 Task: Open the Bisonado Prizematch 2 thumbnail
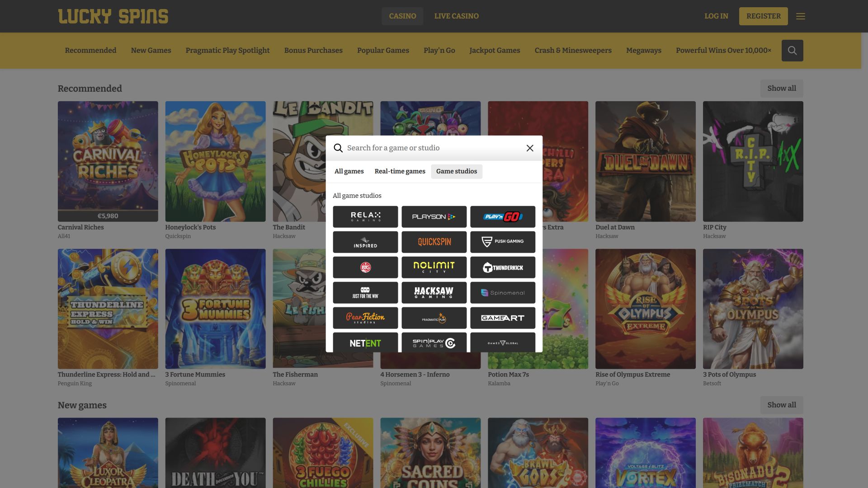point(753,453)
